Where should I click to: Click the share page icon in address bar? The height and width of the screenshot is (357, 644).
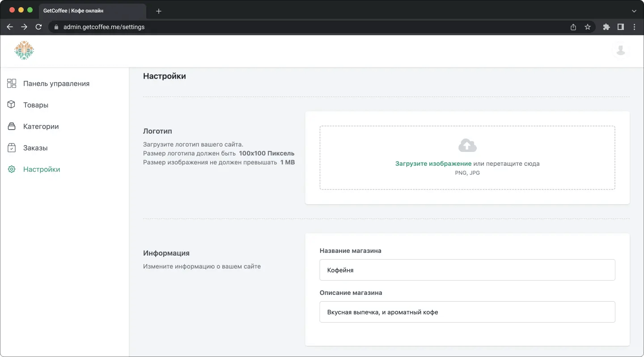573,27
